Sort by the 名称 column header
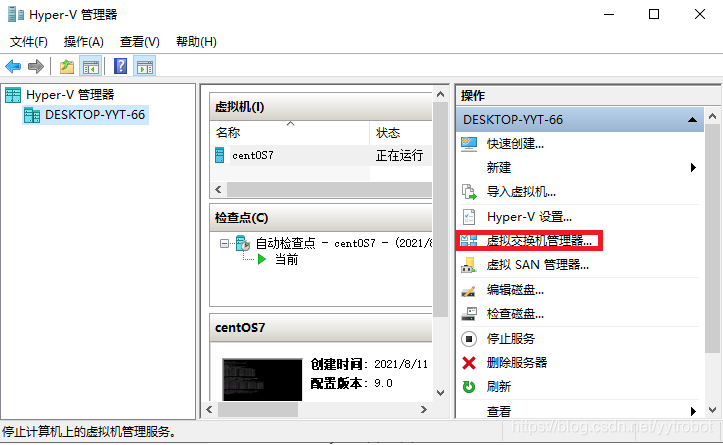The image size is (723, 445). click(x=290, y=133)
